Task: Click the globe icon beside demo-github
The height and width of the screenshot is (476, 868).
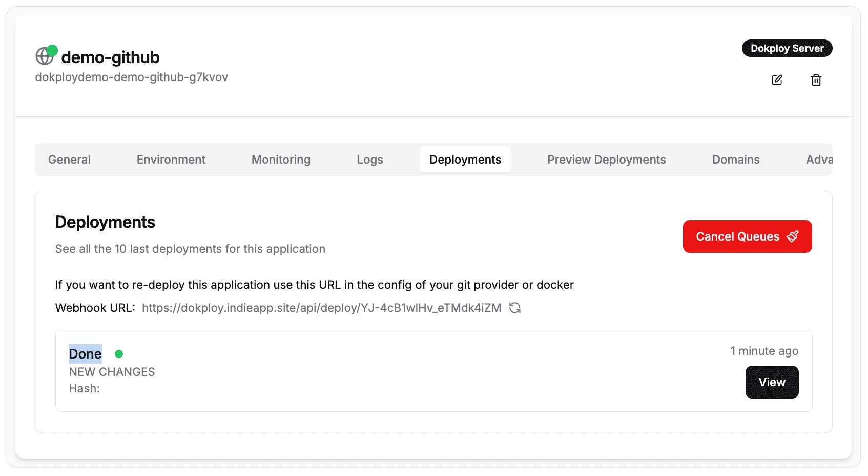Action: coord(45,56)
